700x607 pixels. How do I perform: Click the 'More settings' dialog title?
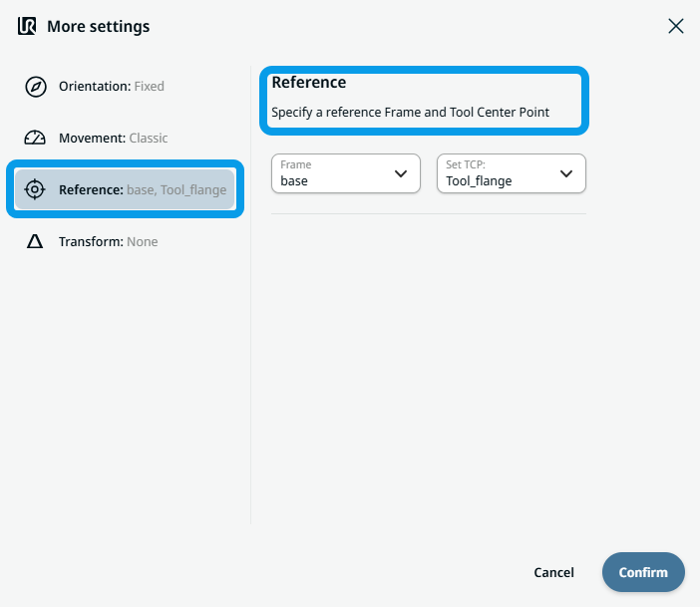pos(98,27)
